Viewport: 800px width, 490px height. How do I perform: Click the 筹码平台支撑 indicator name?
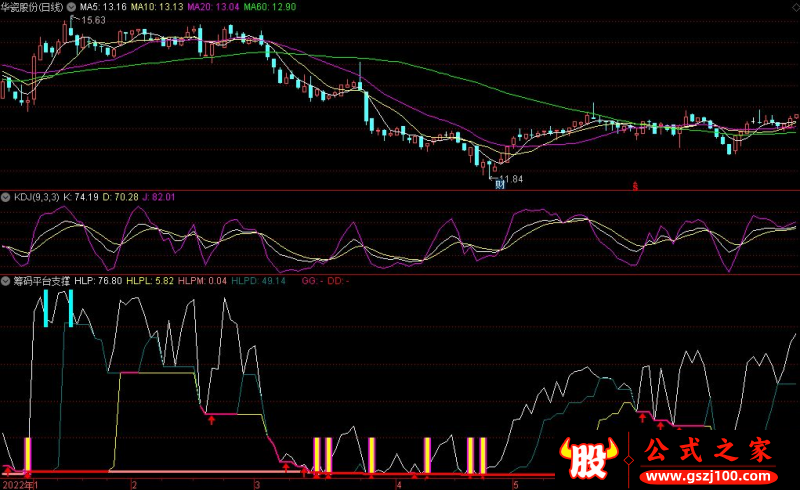coord(41,281)
